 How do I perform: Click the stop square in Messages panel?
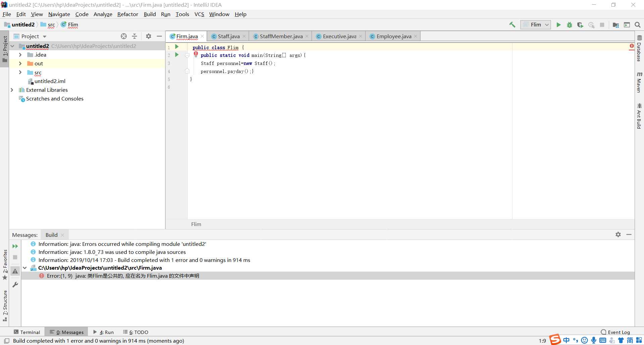15,257
